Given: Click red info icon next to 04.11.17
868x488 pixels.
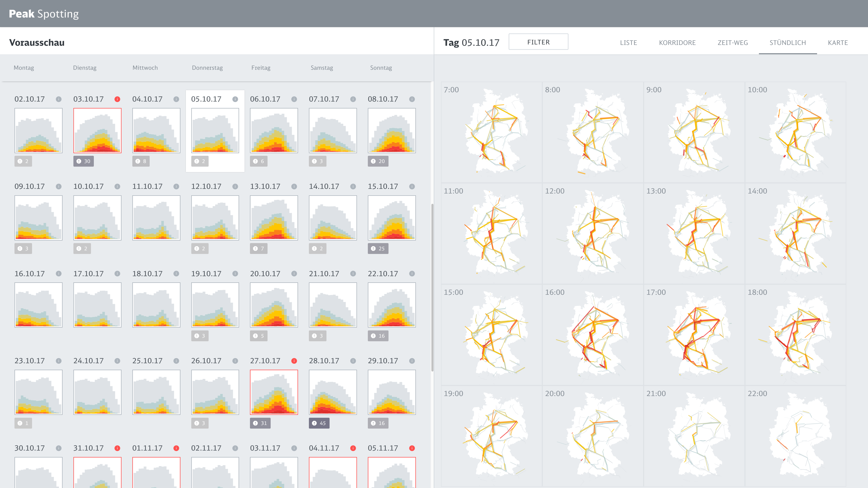Looking at the screenshot, I should point(353,448).
